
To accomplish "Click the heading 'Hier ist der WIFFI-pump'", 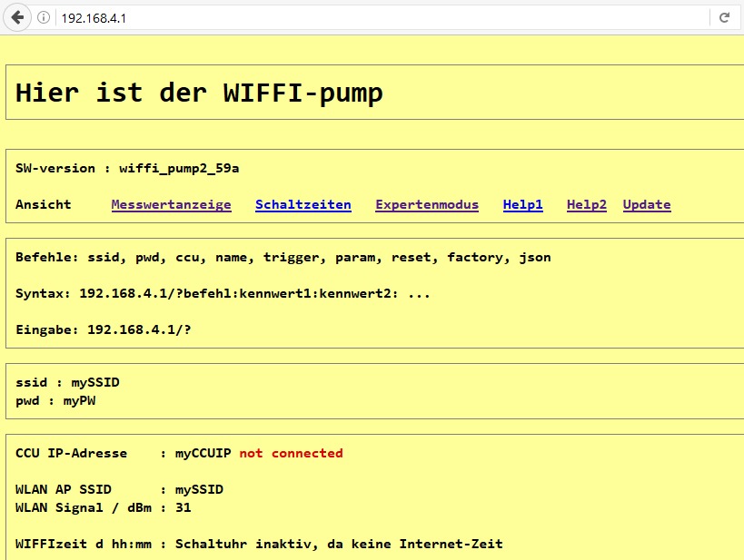I will [x=199, y=93].
